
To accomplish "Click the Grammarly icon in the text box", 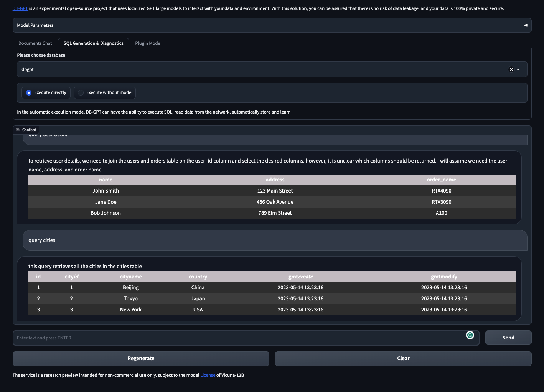I will pyautogui.click(x=470, y=335).
